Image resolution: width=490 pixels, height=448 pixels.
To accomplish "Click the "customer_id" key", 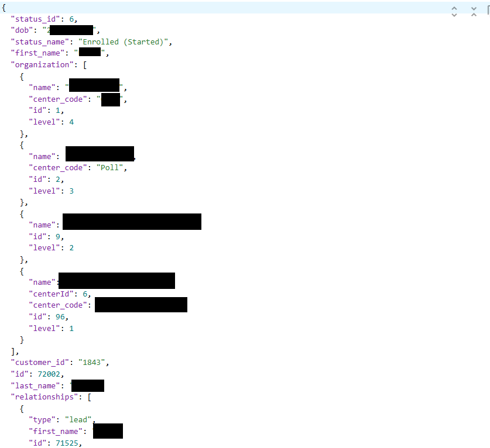I will (40, 363).
